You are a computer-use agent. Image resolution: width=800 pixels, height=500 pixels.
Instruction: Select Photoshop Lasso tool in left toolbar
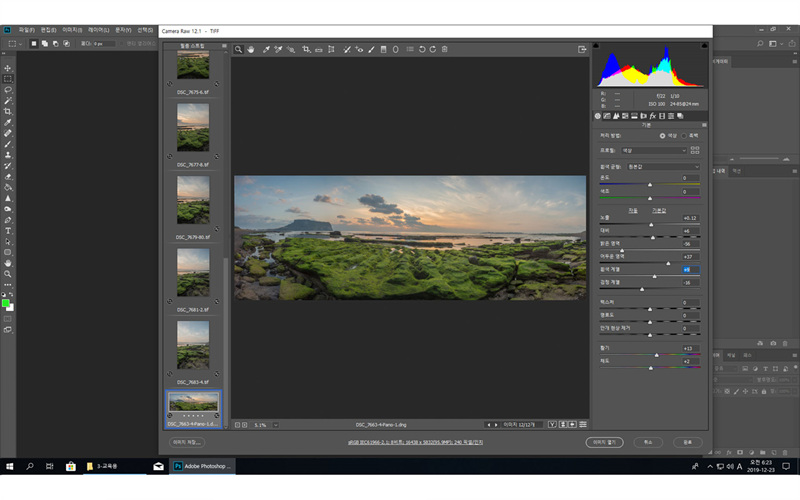(x=8, y=90)
